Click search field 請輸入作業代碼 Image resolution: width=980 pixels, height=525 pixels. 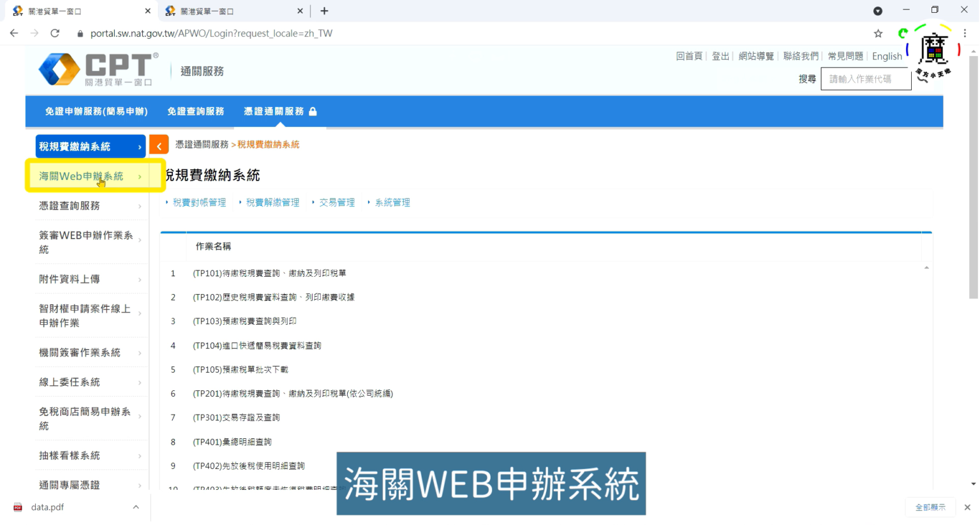866,79
